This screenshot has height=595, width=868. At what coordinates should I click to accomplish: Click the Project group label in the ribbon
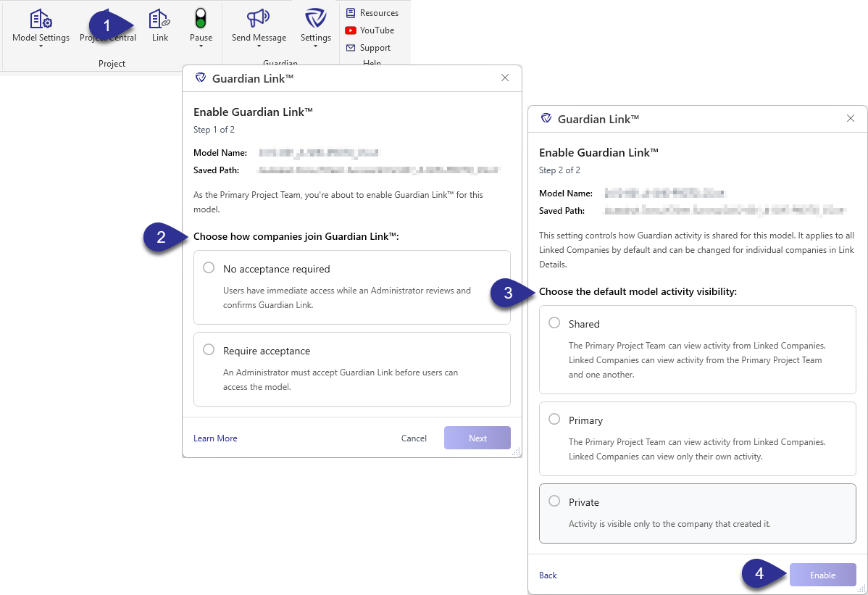[x=112, y=64]
